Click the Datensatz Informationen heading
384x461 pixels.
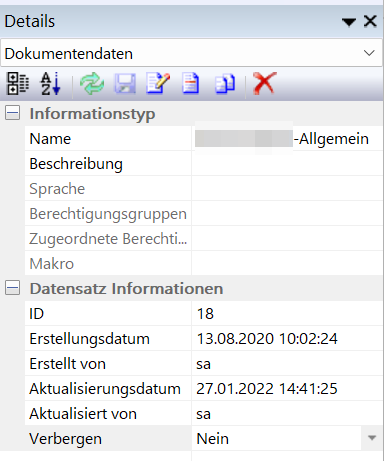(x=126, y=289)
